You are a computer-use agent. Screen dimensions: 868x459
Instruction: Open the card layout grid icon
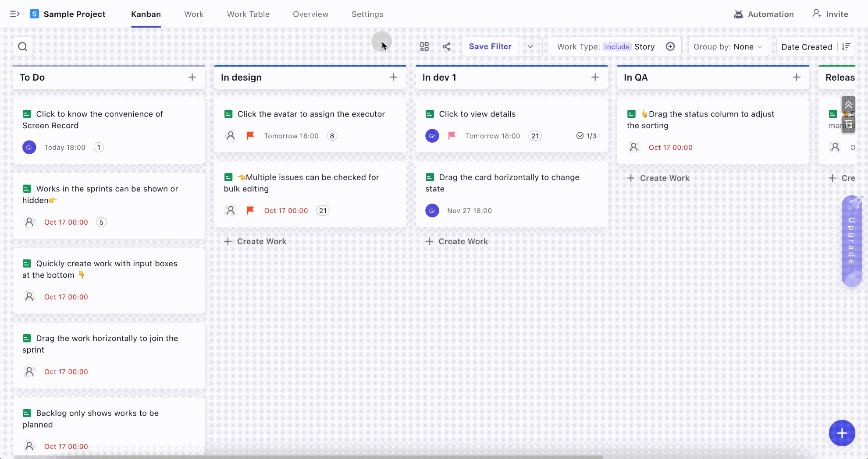click(x=424, y=47)
